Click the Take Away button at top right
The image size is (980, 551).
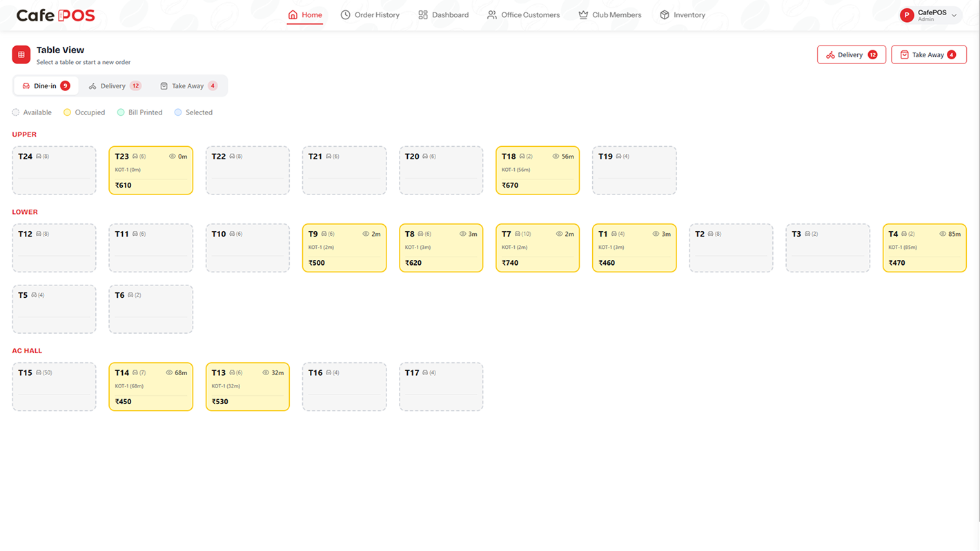tap(929, 54)
